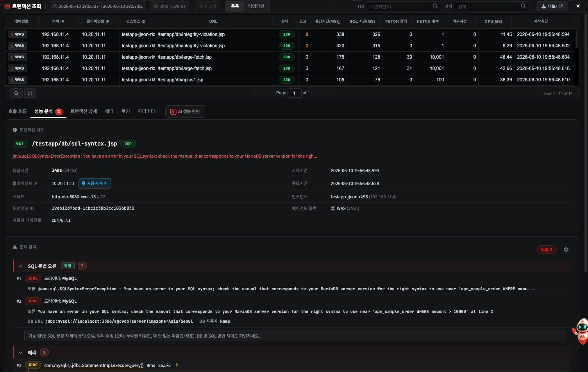Click the 200 status badge of the nplus1.jsp row
The width and height of the screenshot is (588, 372).
(x=287, y=80)
